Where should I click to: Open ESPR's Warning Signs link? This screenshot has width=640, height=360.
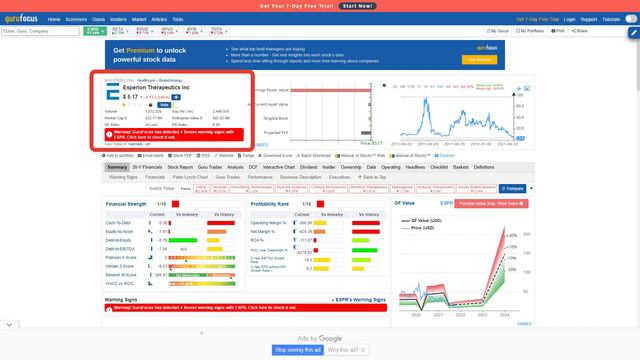[x=359, y=300]
